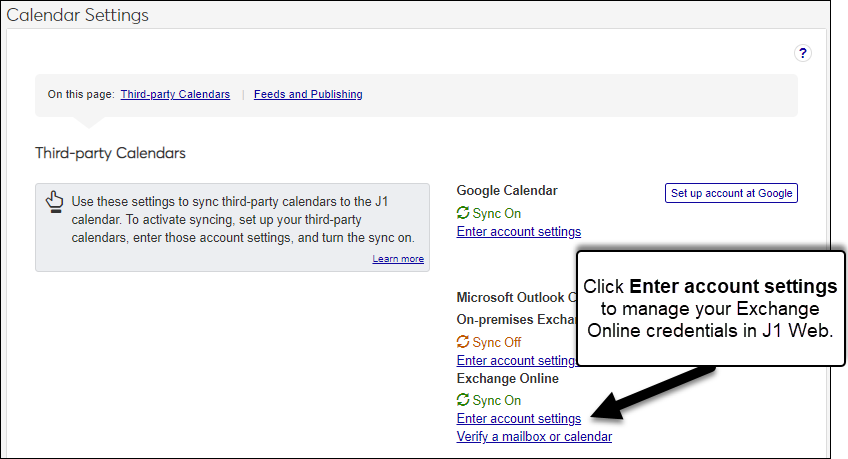Click the help question mark icon
Viewport: 848px width, 459px height.
pos(802,54)
